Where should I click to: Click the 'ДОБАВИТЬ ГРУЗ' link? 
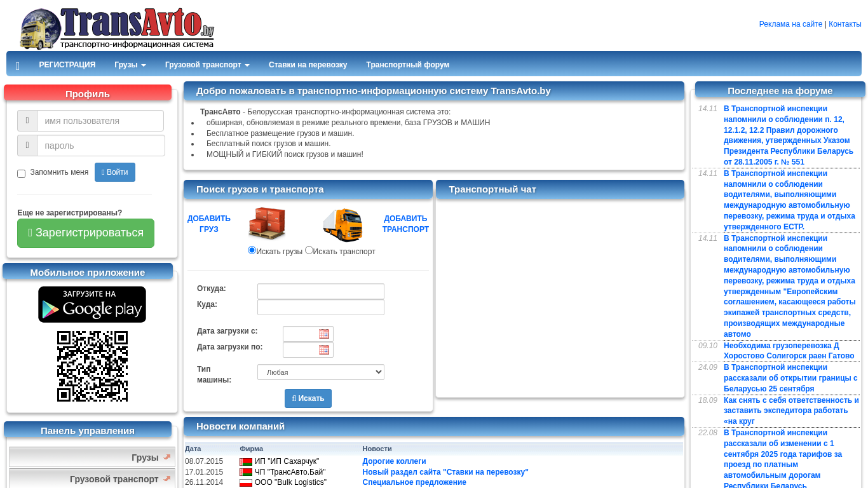pyautogui.click(x=209, y=224)
